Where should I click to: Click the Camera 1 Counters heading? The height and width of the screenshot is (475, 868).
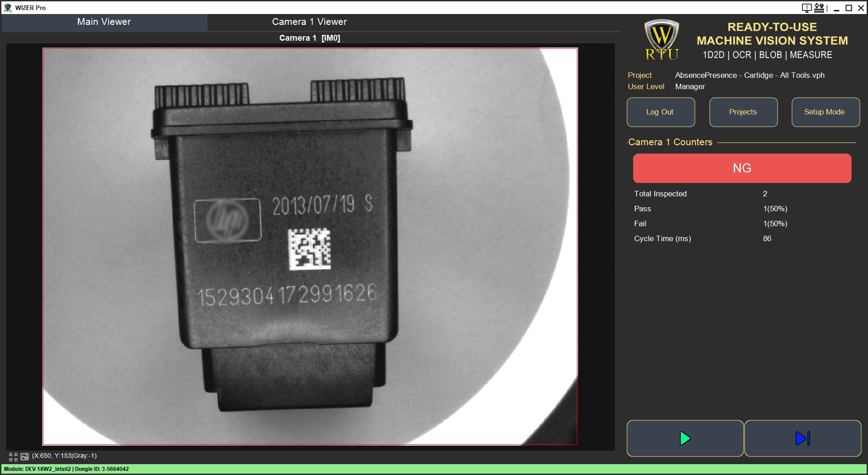coord(670,142)
